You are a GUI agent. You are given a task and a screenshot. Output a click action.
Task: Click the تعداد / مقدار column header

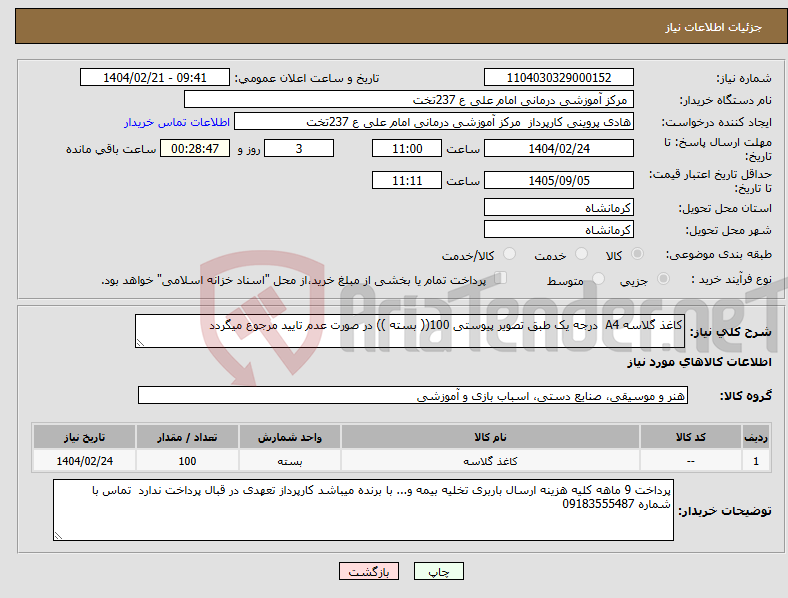click(x=187, y=437)
